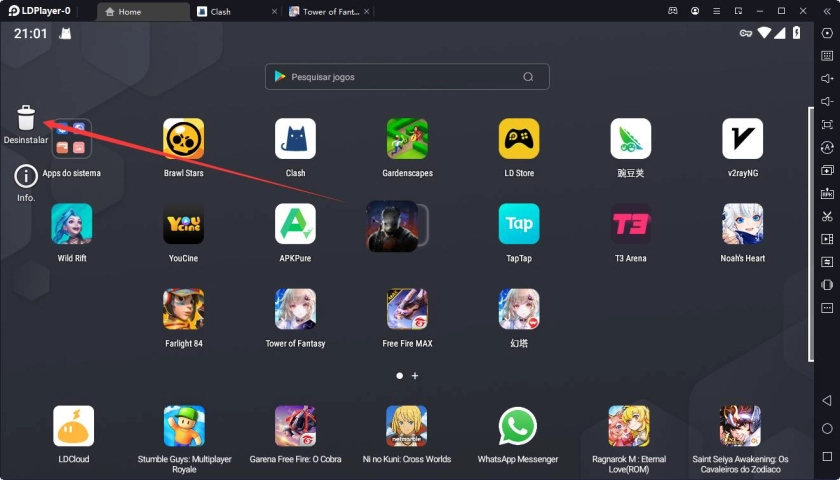Open keyboard mapping in sidebar
The height and width of the screenshot is (480, 840).
pyautogui.click(x=827, y=56)
